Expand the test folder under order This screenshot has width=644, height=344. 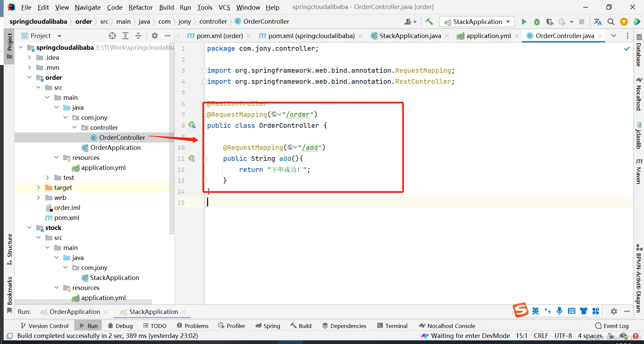47,178
